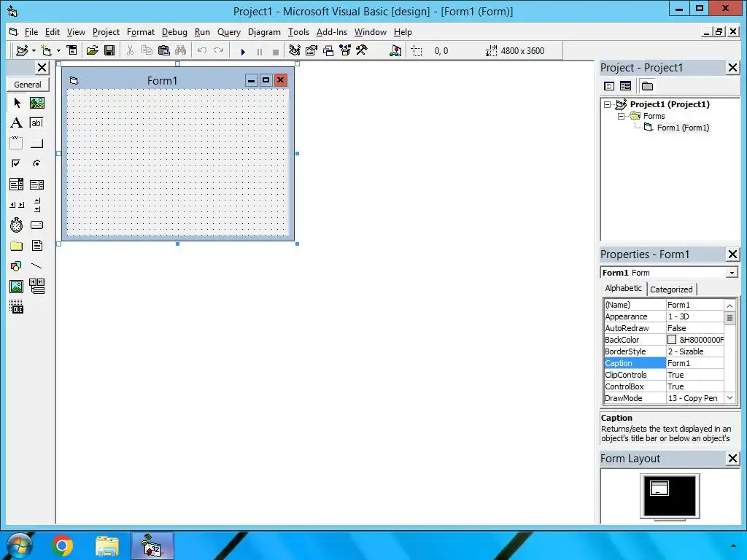The width and height of the screenshot is (747, 560).
Task: Open the Add-Ins menu
Action: click(332, 32)
